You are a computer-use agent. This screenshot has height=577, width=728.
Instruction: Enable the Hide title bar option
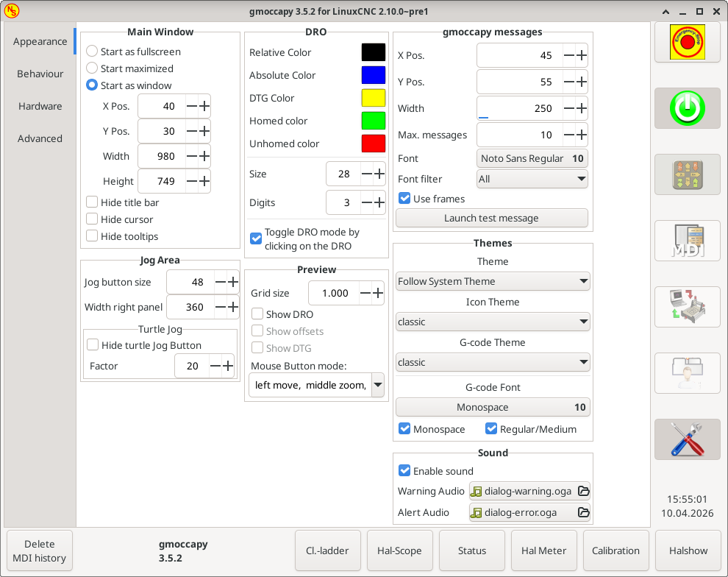tap(92, 202)
